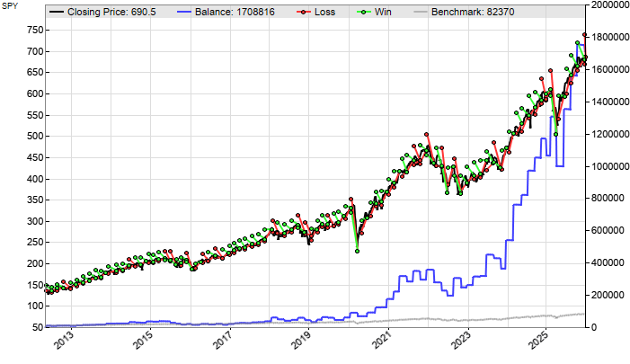630x364 pixels.
Task: Click the 200000 balance axis label
Action: click(x=608, y=295)
